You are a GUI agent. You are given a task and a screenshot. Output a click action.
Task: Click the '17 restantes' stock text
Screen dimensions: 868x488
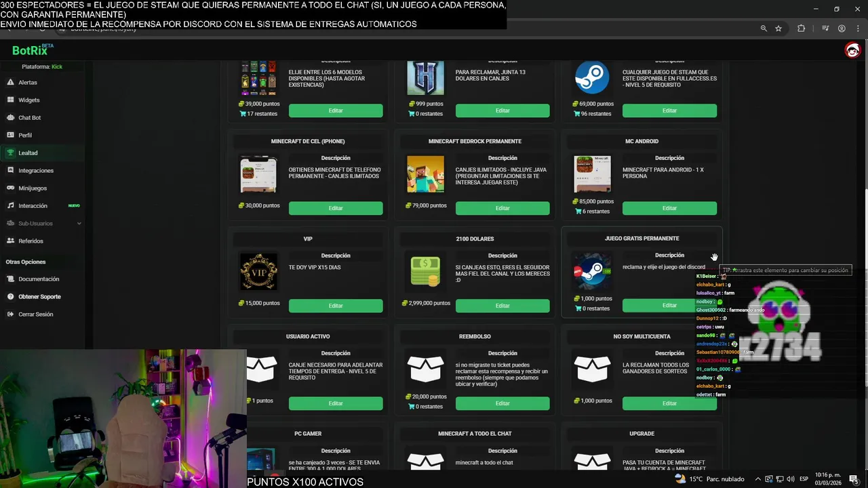click(x=262, y=114)
